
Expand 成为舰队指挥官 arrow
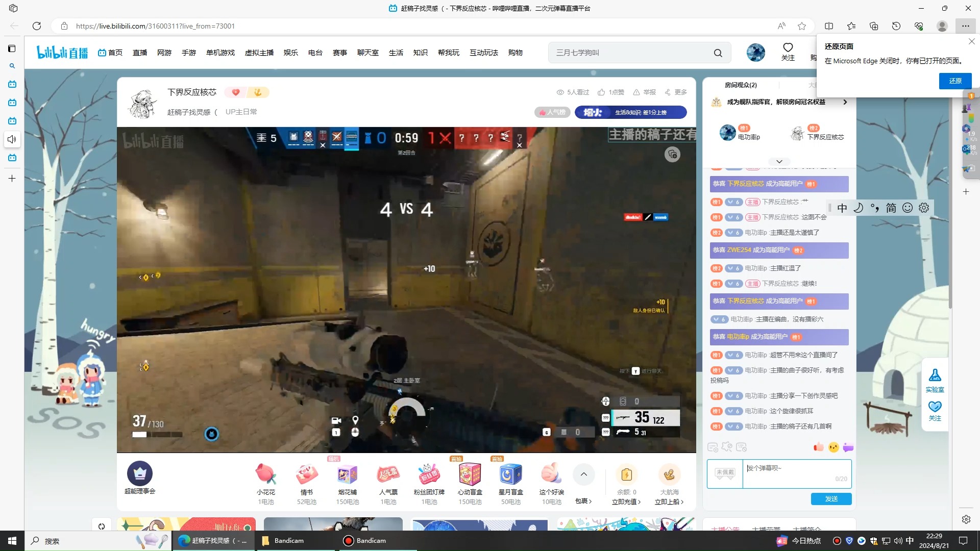[845, 102]
